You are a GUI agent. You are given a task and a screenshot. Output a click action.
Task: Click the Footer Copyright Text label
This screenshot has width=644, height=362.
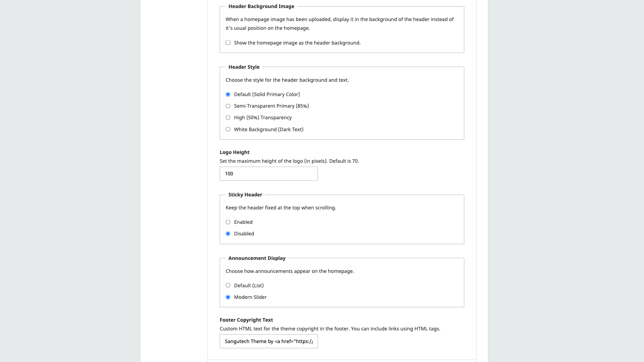point(246,320)
